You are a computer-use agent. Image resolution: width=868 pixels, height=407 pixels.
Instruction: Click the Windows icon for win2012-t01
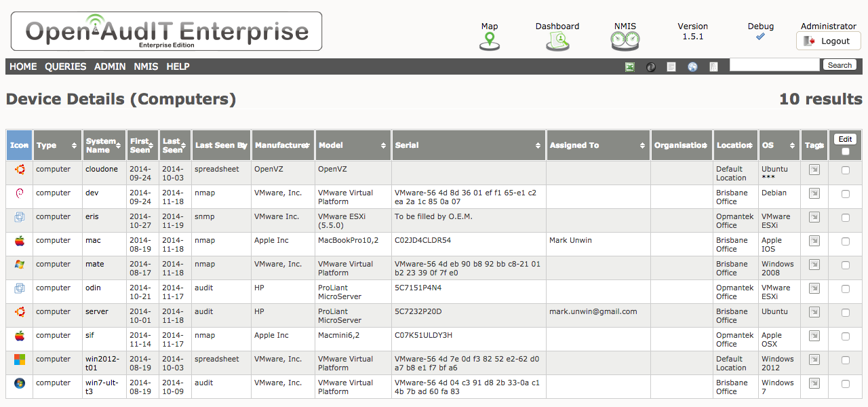pyautogui.click(x=20, y=360)
